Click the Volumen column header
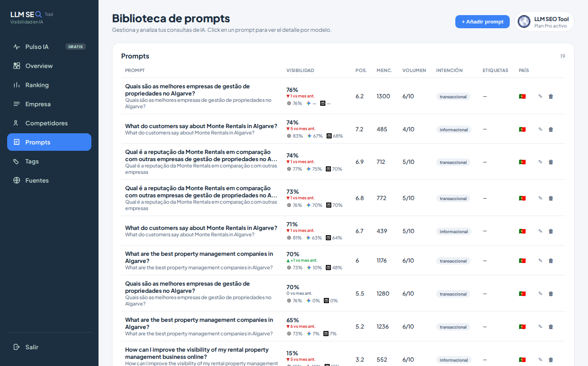588x366 pixels. tap(414, 70)
